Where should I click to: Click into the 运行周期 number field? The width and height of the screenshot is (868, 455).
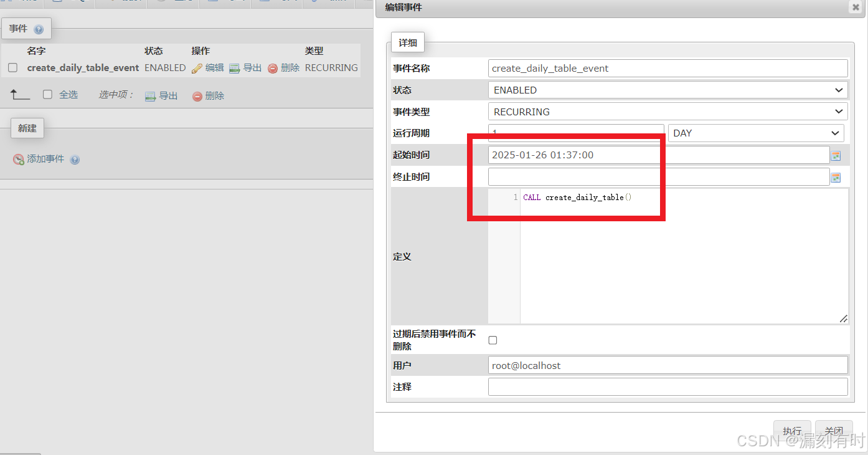[x=576, y=133]
